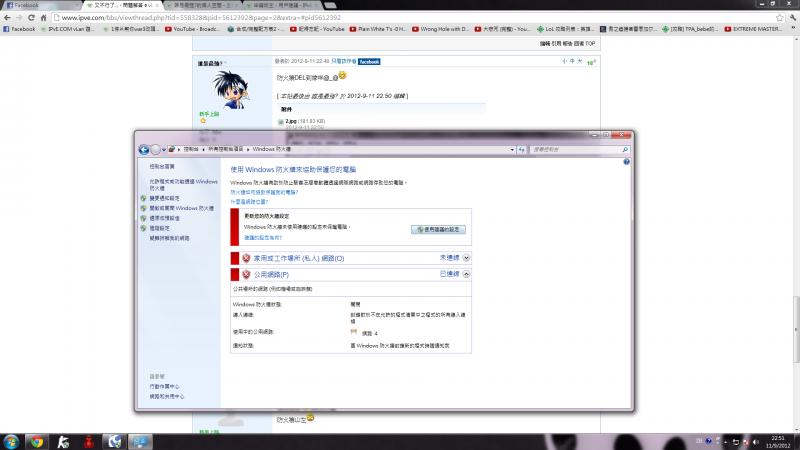Click the Back arrow in the Firewall window
The image size is (800, 450).
(x=144, y=149)
